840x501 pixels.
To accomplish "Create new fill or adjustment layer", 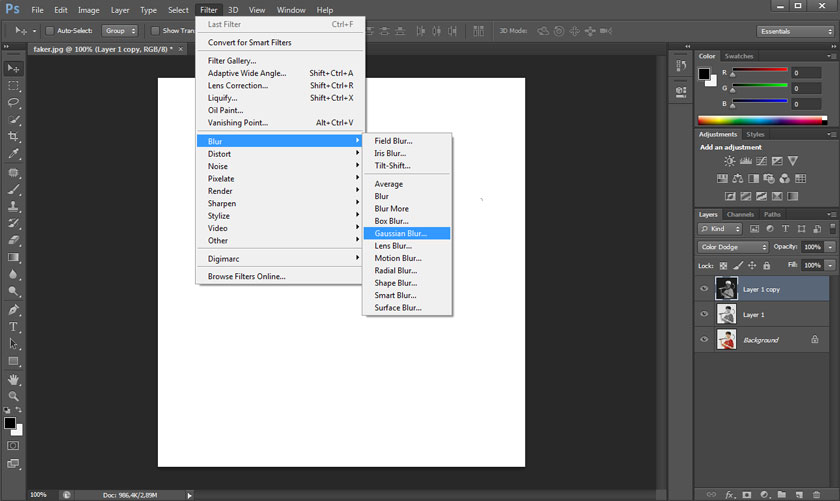I will pyautogui.click(x=764, y=495).
